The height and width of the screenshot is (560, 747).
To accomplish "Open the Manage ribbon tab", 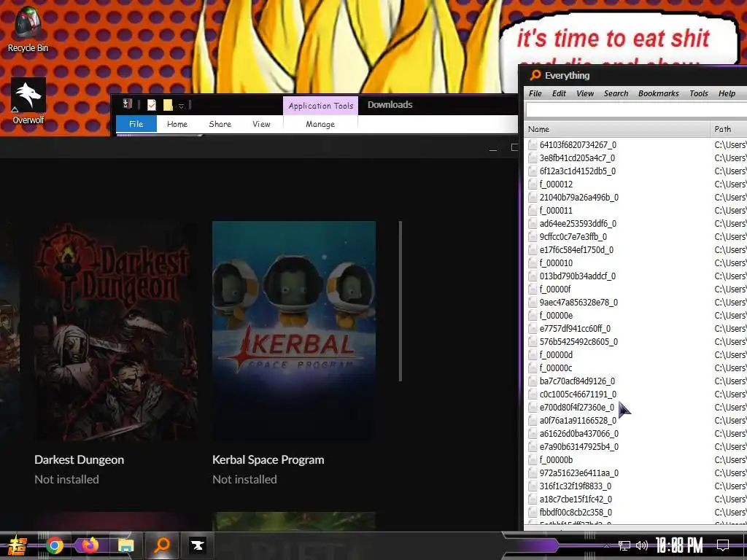I will pos(320,124).
